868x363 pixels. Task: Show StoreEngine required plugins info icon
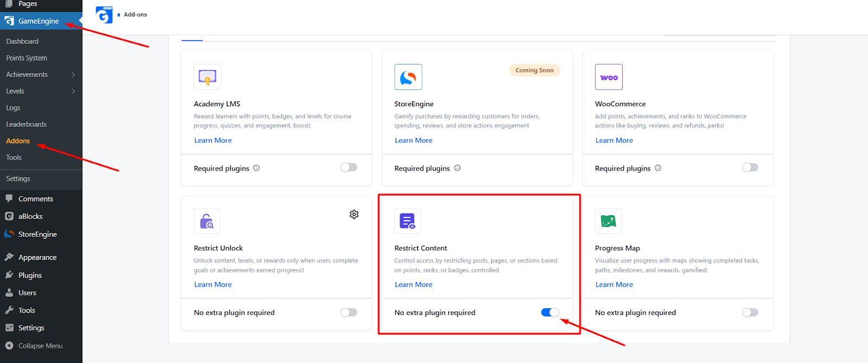point(457,168)
